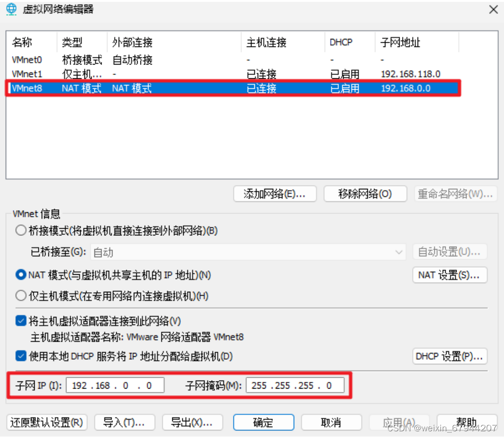Click the 自动设置(U)... button
The image size is (504, 437).
point(450,251)
